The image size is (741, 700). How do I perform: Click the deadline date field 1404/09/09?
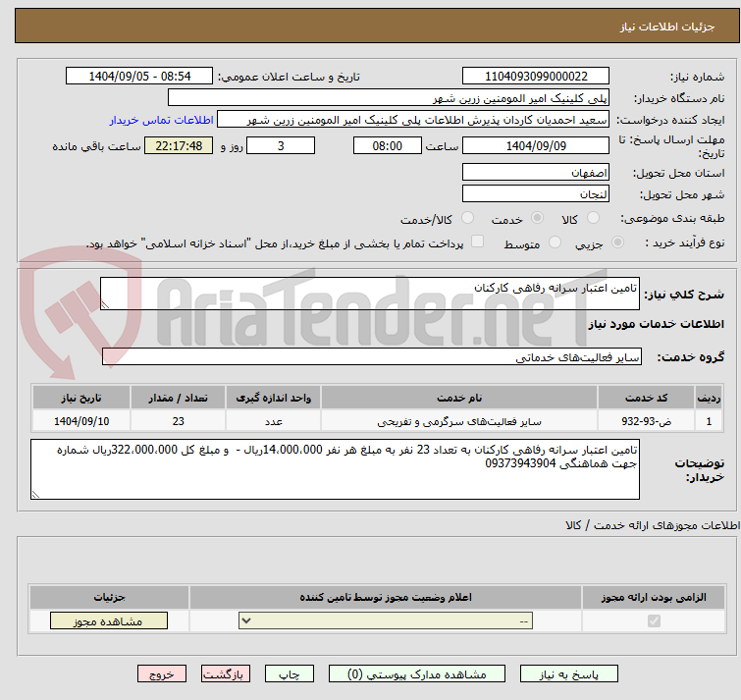click(536, 145)
